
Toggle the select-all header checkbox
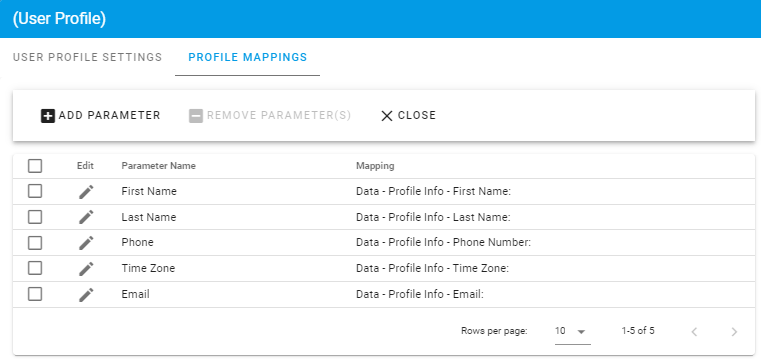[35, 166]
